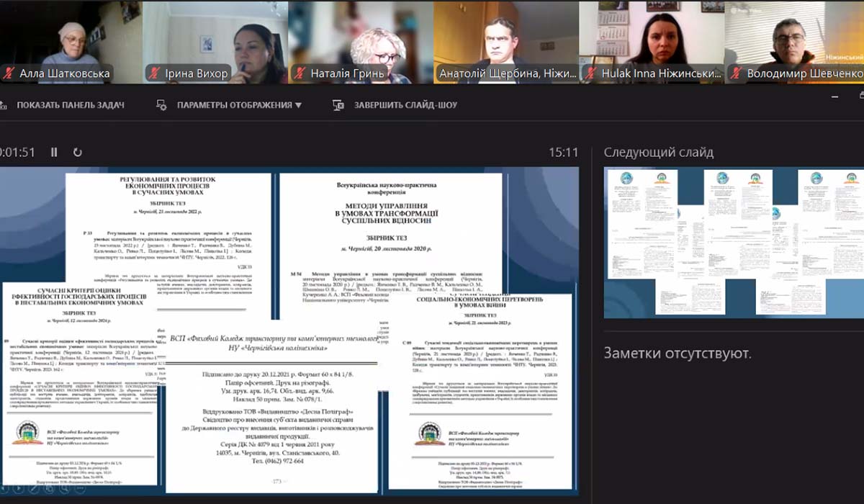Click muted microphone icon for Hulak Inna
This screenshot has height=504, width=864.
tap(590, 73)
